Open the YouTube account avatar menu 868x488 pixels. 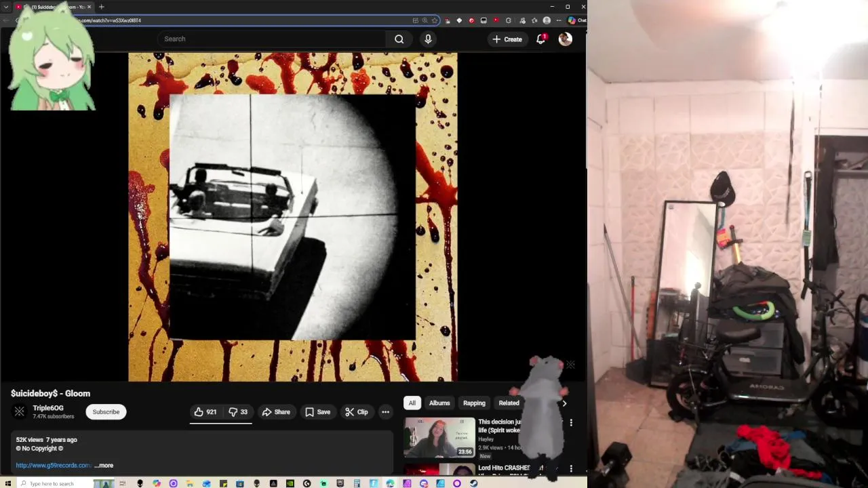click(x=565, y=39)
